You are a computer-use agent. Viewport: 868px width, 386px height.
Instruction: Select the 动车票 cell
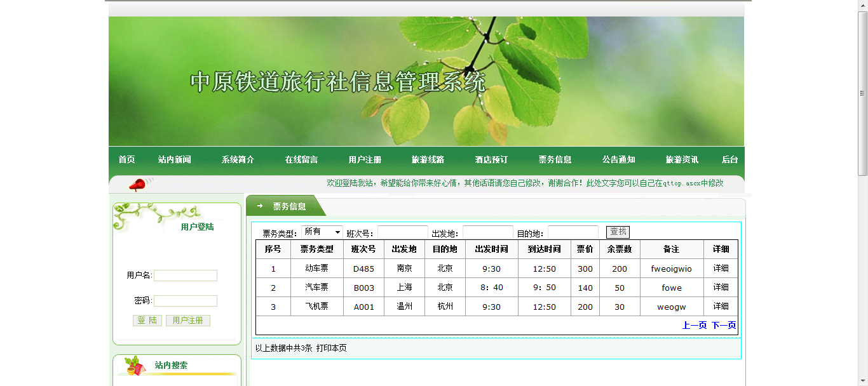click(317, 269)
